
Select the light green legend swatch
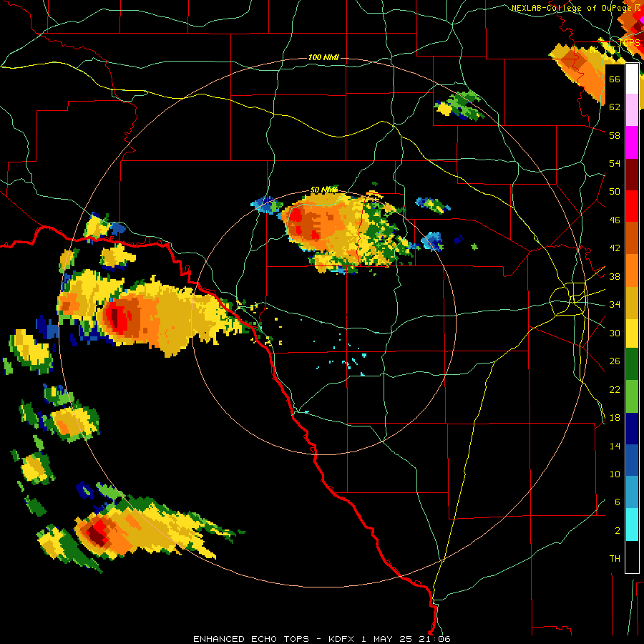pyautogui.click(x=632, y=396)
